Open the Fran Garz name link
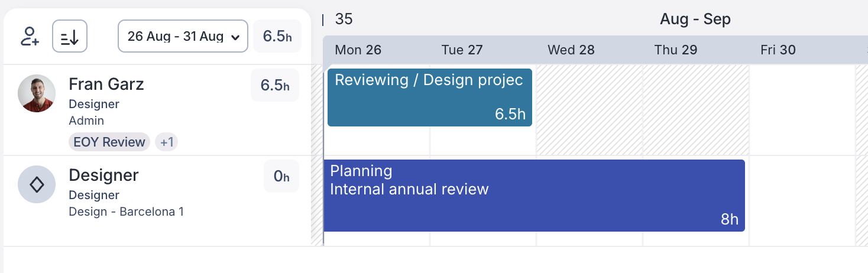868x273 pixels. [106, 84]
